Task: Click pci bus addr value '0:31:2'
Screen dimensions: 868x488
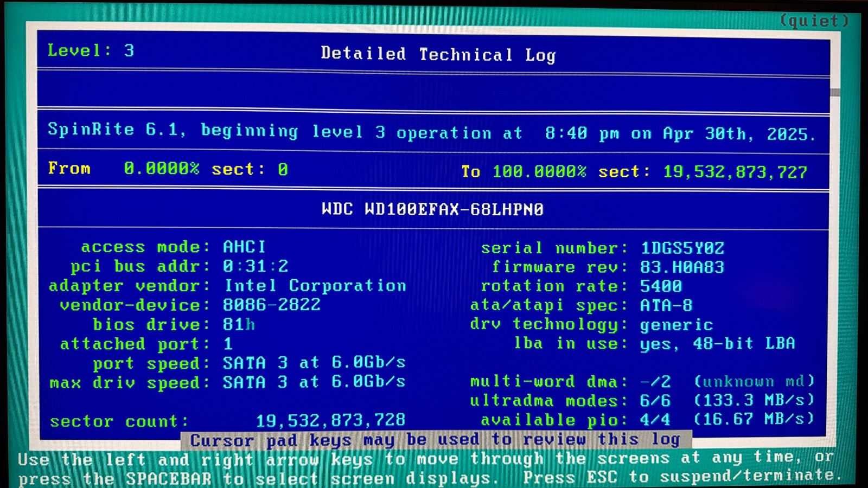Action: point(256,266)
